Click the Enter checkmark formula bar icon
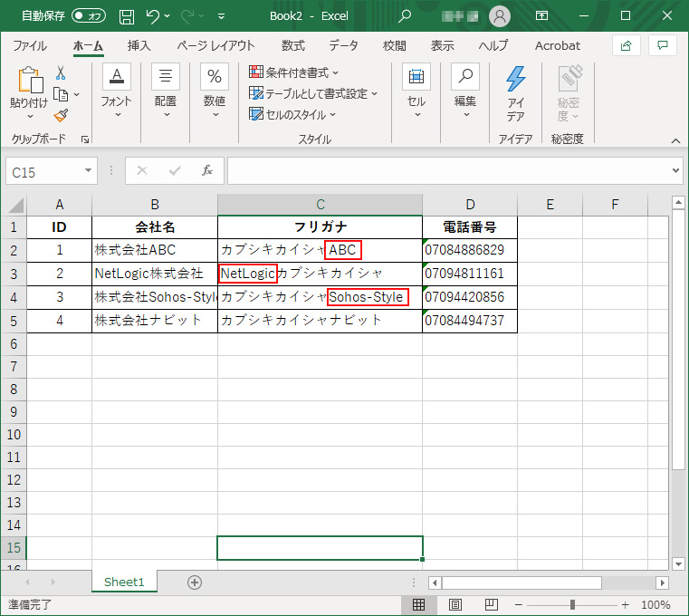Viewport: 689px width, 616px height. tap(175, 170)
